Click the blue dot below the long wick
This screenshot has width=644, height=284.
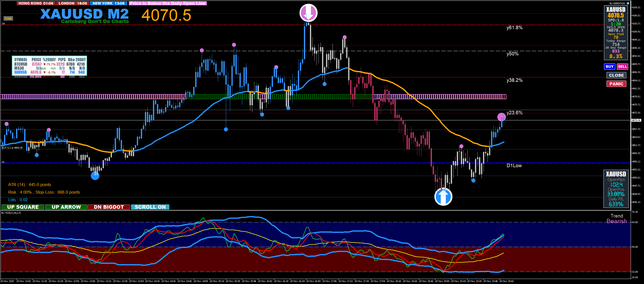click(x=226, y=129)
